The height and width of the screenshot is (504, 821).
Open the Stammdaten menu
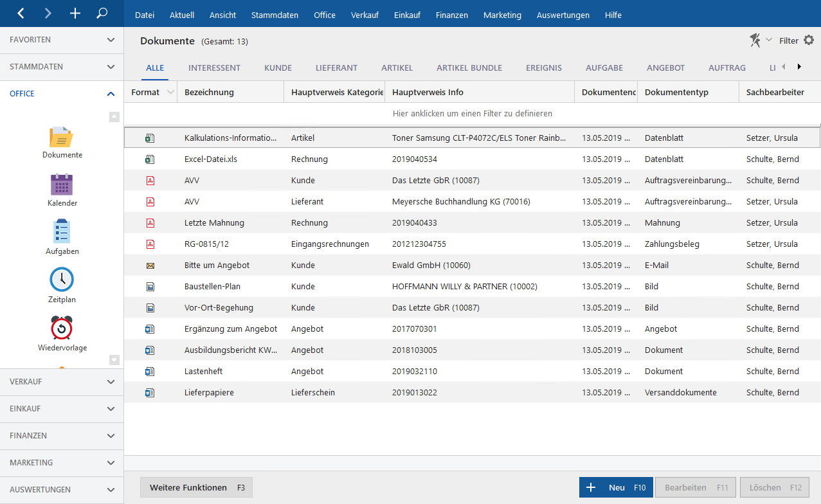click(x=275, y=15)
